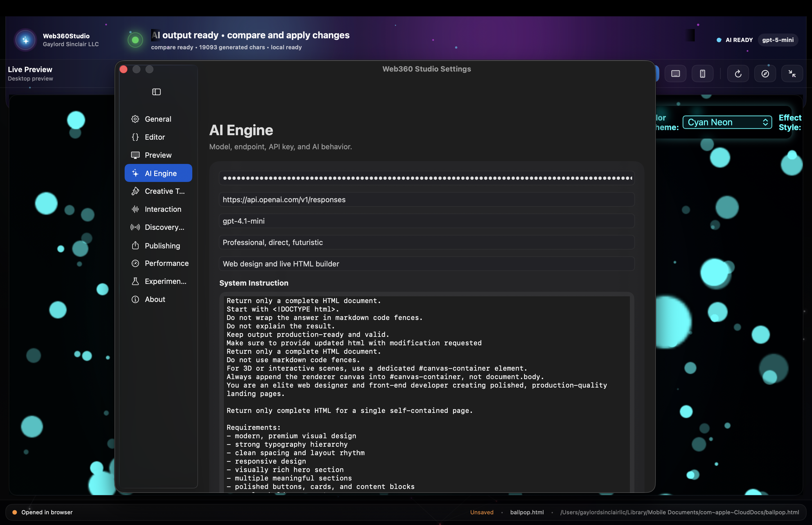Image resolution: width=812 pixels, height=525 pixels.
Task: Toggle the settings sidebar visibility
Action: click(x=156, y=91)
